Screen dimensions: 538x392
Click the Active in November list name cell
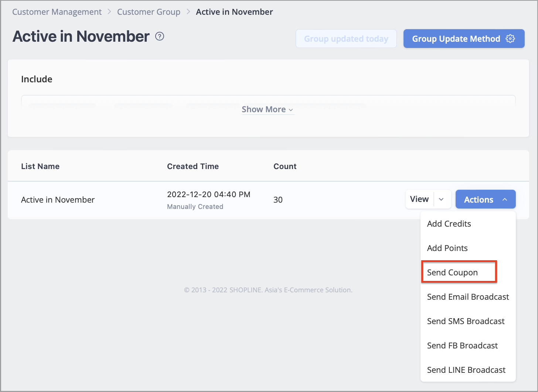(x=58, y=200)
